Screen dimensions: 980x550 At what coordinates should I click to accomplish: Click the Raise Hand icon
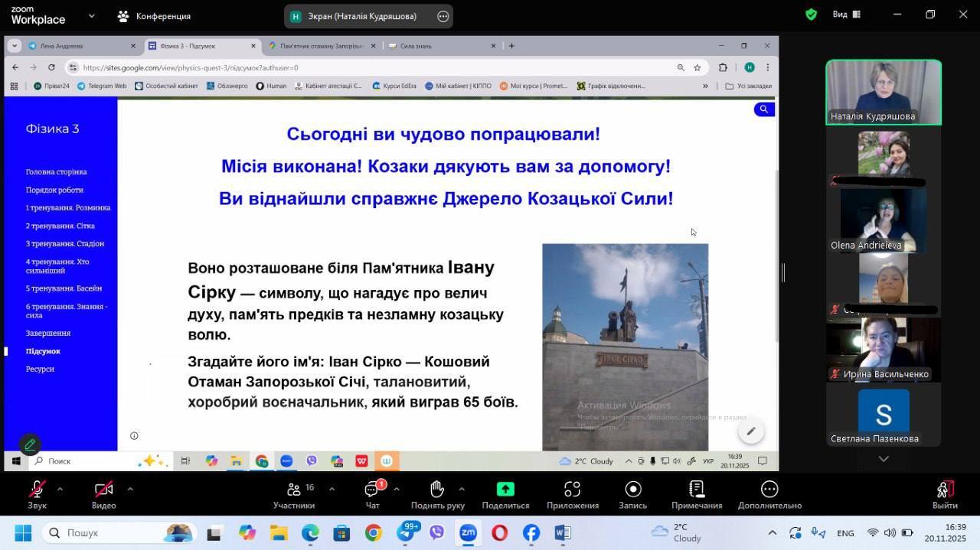coord(437,494)
